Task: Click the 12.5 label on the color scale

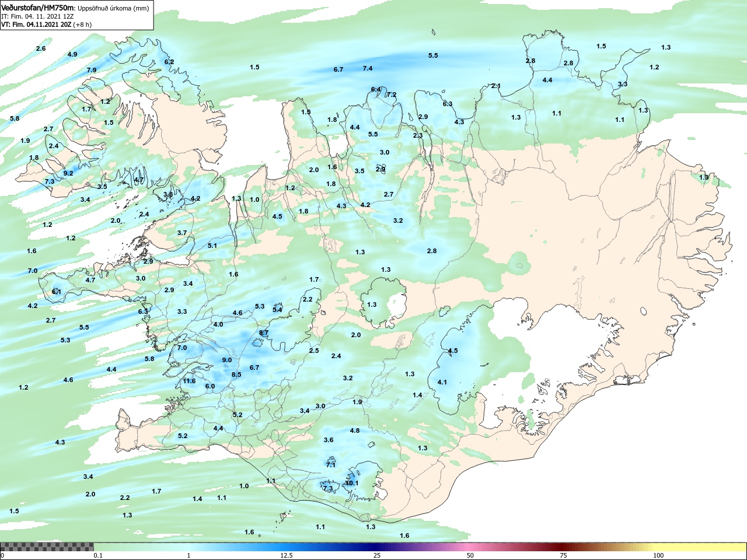Action: tap(286, 555)
